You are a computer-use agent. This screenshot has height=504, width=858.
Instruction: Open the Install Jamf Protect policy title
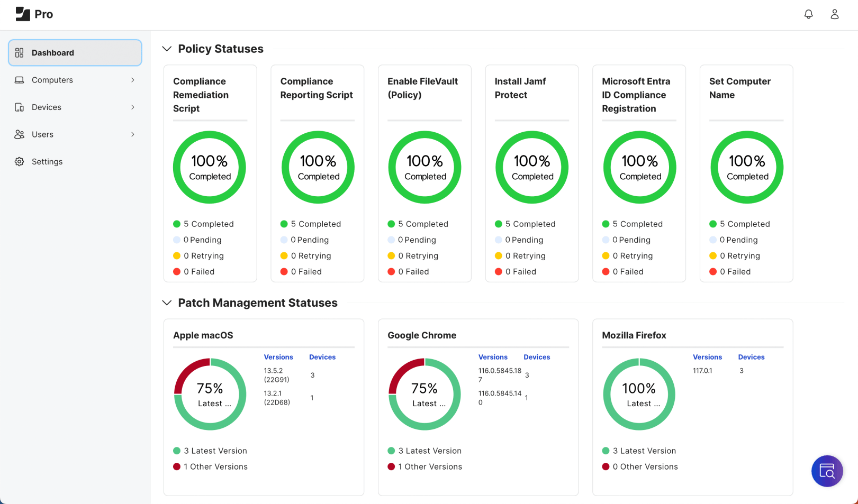(x=520, y=88)
